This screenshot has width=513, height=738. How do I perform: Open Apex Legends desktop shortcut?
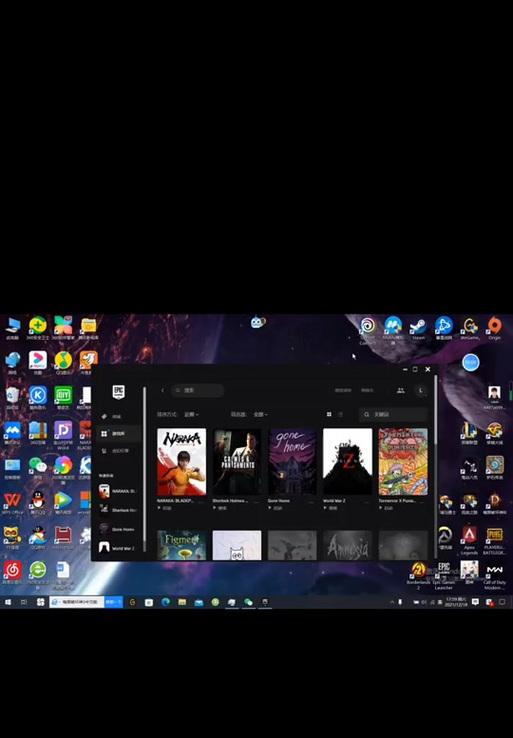469,539
